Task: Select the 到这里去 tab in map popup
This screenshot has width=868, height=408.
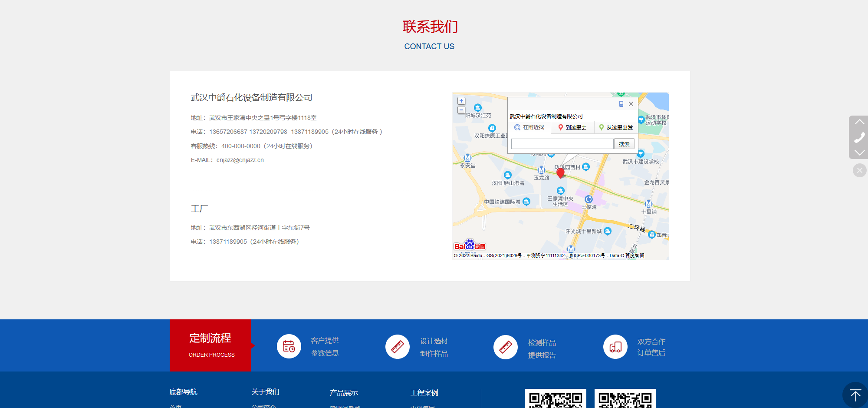Action: point(572,127)
